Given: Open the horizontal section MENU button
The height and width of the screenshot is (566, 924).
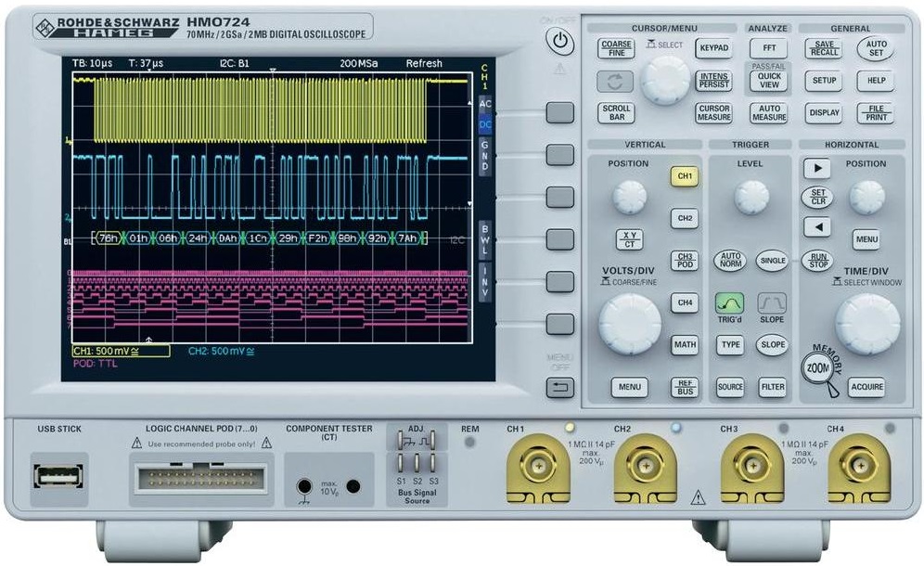Looking at the screenshot, I should coord(866,239).
